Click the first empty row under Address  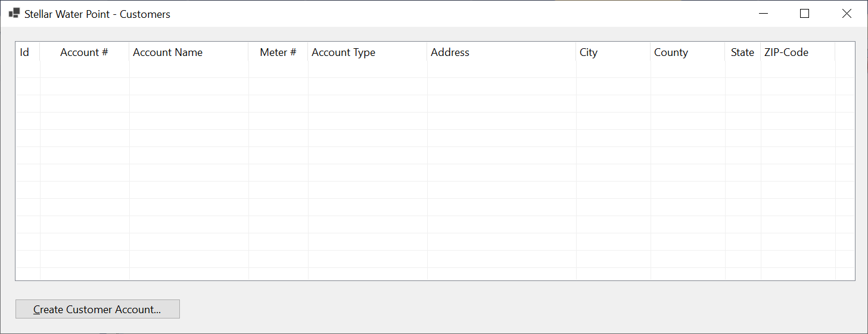[x=502, y=70]
